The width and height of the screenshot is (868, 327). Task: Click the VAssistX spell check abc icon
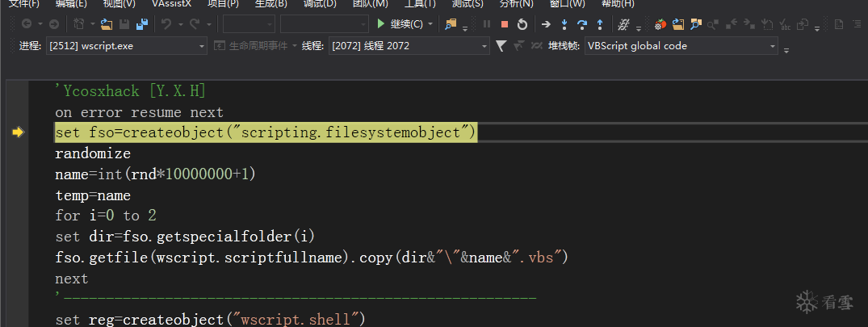pyautogui.click(x=785, y=23)
